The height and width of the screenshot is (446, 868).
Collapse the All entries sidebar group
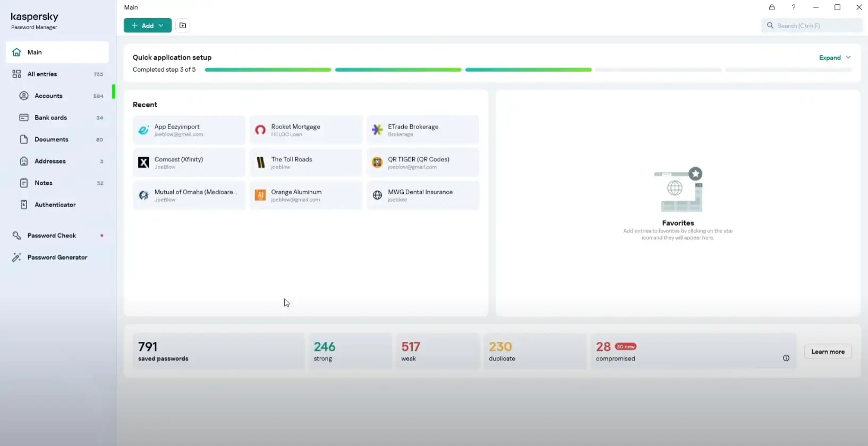click(42, 74)
